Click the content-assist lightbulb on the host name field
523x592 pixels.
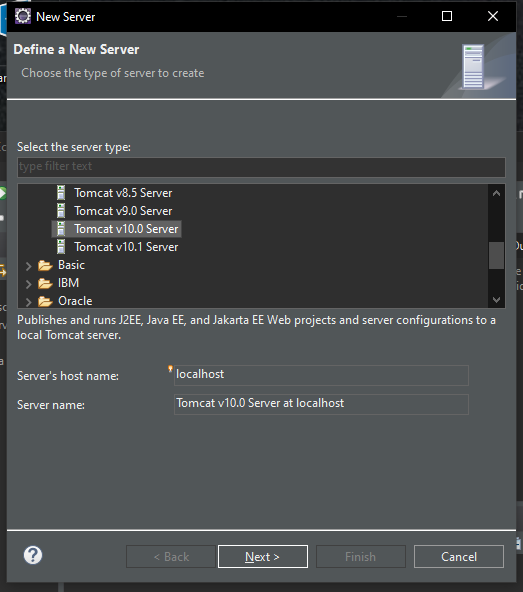coord(170,368)
